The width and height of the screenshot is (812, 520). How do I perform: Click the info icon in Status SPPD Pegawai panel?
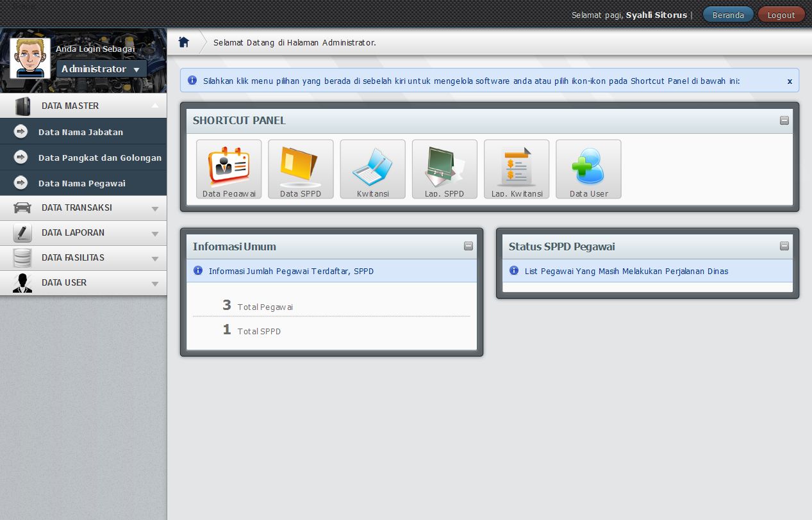514,271
